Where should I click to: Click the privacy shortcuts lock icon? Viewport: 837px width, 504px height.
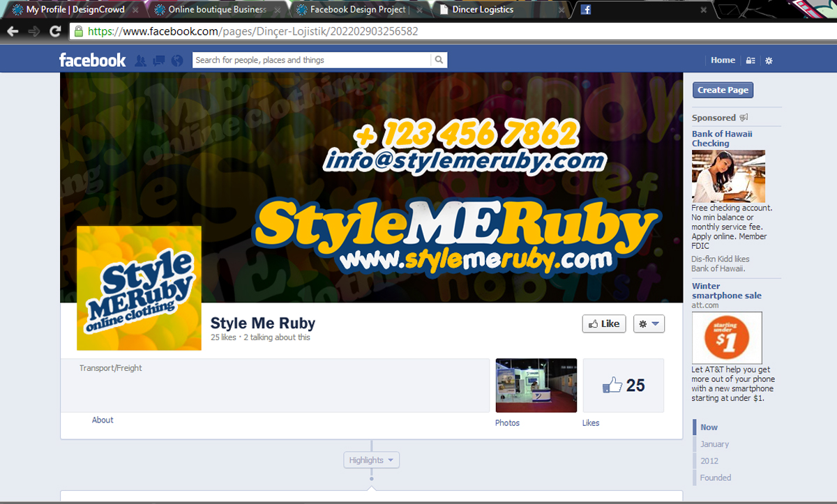(x=751, y=61)
